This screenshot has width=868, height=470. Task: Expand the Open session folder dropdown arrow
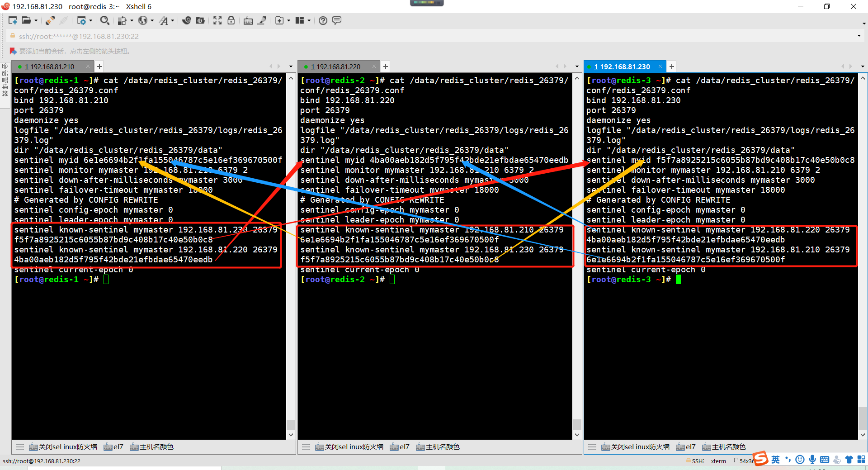(36, 20)
